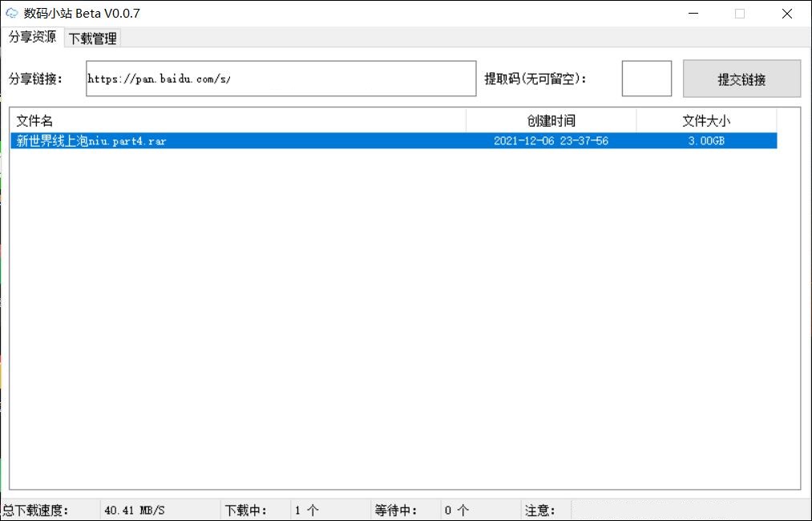Close the 数码小站 Beta window
This screenshot has width=812, height=521.
786,14
